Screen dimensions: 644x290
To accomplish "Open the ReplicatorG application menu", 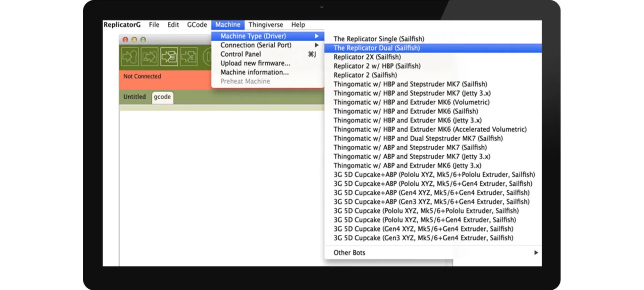I will (x=122, y=25).
